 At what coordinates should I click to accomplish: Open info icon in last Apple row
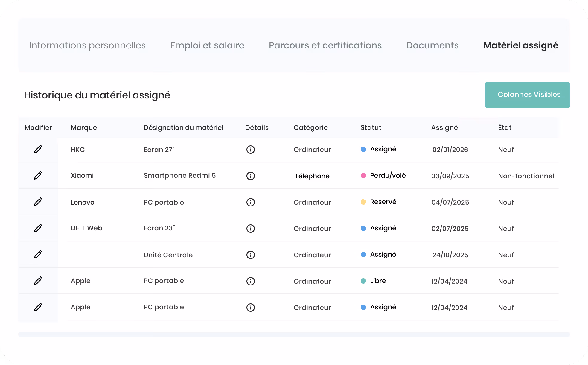point(251,308)
